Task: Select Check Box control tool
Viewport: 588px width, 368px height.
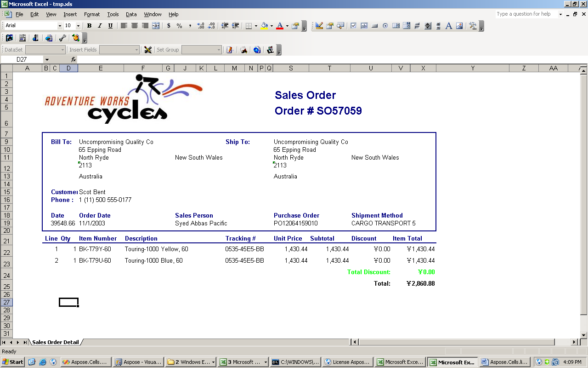Action: tap(353, 26)
